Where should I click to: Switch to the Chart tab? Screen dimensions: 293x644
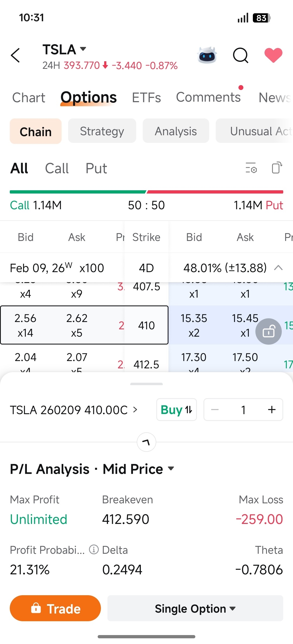(29, 98)
